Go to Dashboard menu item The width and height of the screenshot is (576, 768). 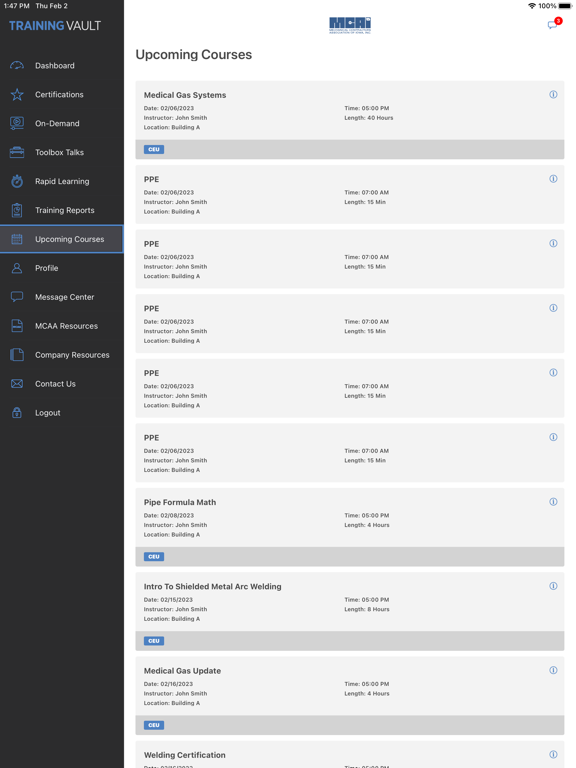[x=62, y=66]
